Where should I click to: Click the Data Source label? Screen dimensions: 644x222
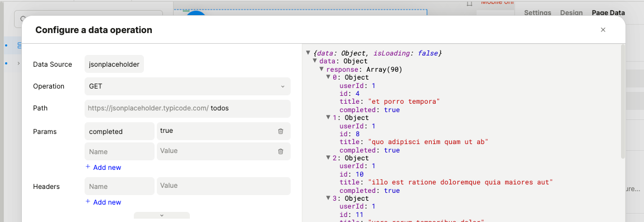[x=53, y=64]
